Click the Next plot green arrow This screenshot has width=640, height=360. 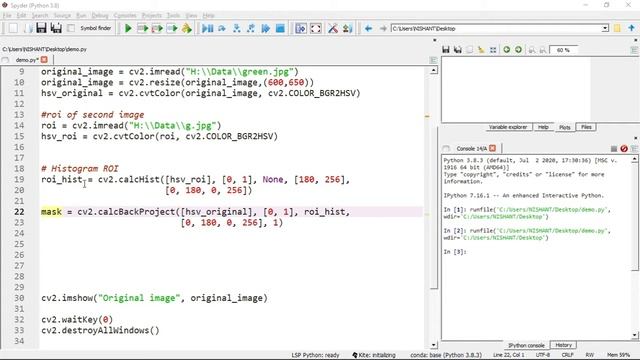click(518, 50)
